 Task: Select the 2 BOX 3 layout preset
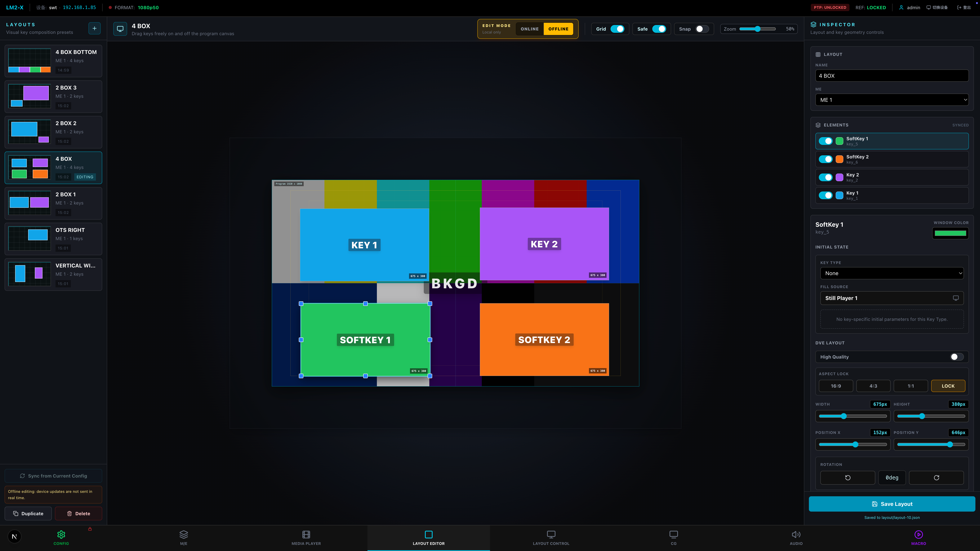pyautogui.click(x=53, y=97)
